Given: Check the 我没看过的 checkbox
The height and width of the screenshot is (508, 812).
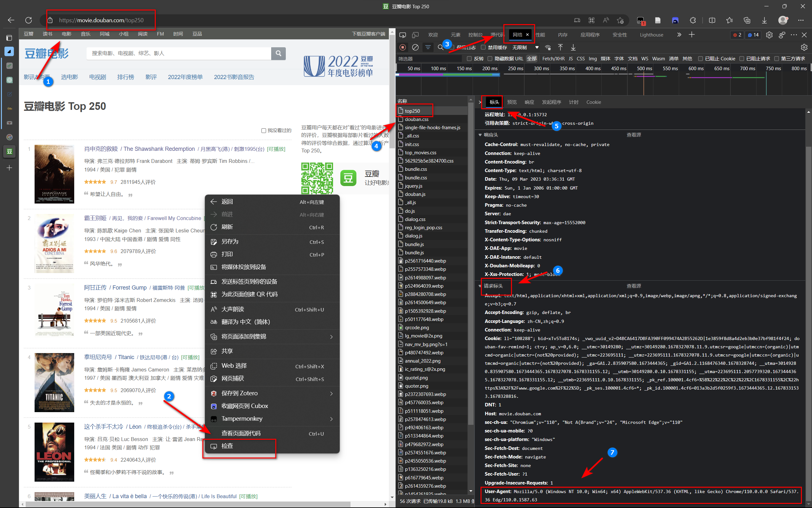Looking at the screenshot, I should 264,131.
